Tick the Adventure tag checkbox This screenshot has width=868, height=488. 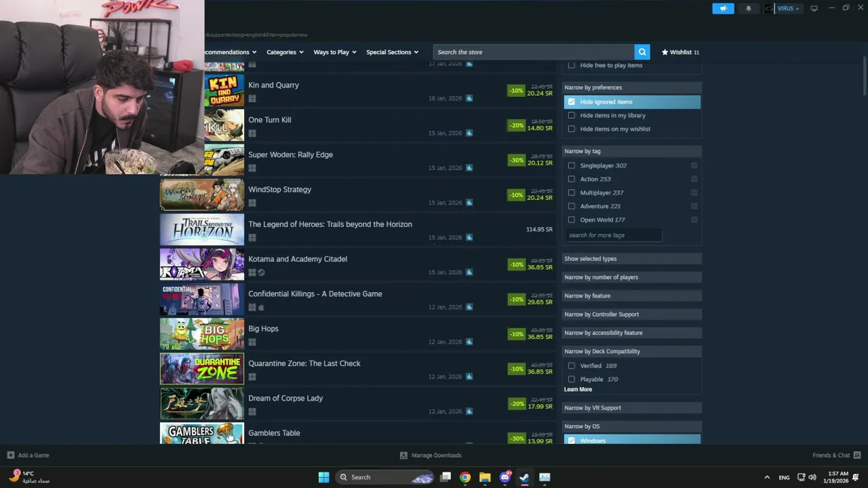572,206
